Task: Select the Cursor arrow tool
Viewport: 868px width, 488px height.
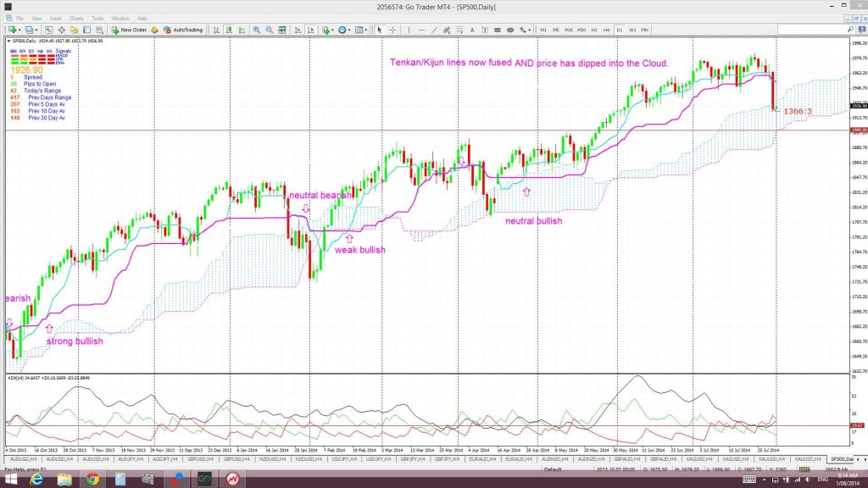Action: 379,30
